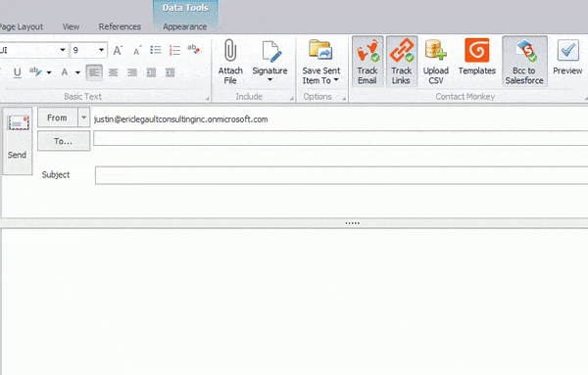
Task: Open Contact Monkey Templates
Action: [x=476, y=56]
